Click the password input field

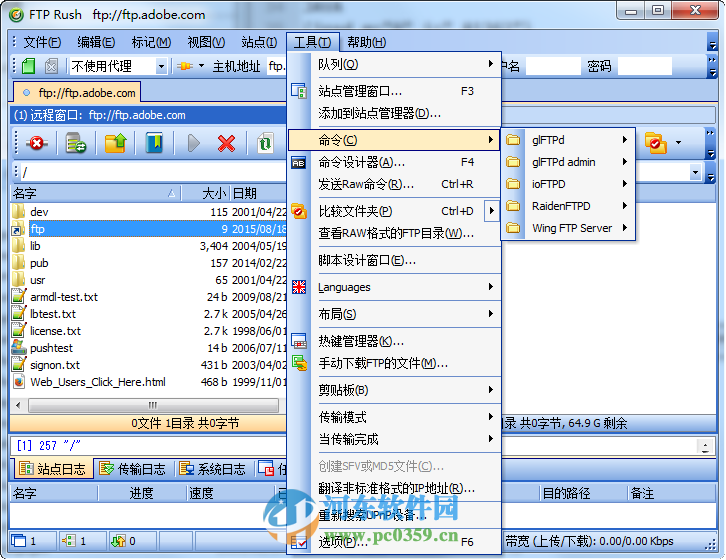pyautogui.click(x=645, y=66)
